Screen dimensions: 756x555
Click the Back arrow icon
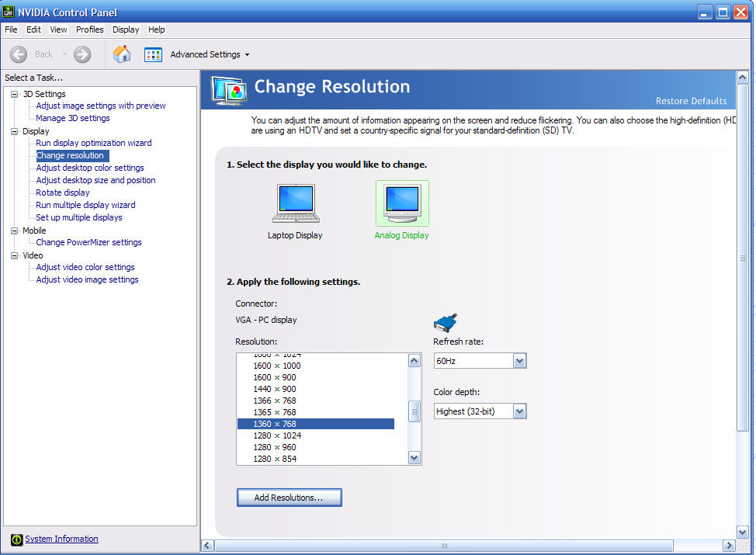19,54
